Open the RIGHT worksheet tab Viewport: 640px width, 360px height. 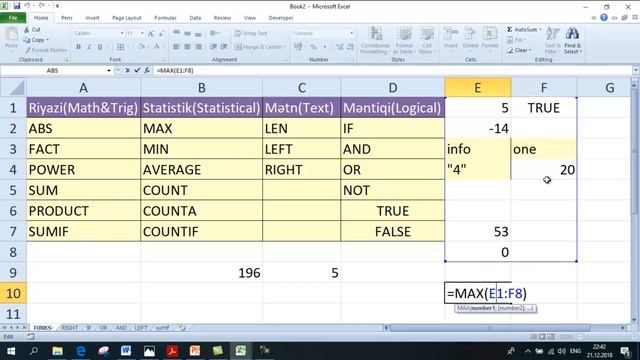pos(70,328)
